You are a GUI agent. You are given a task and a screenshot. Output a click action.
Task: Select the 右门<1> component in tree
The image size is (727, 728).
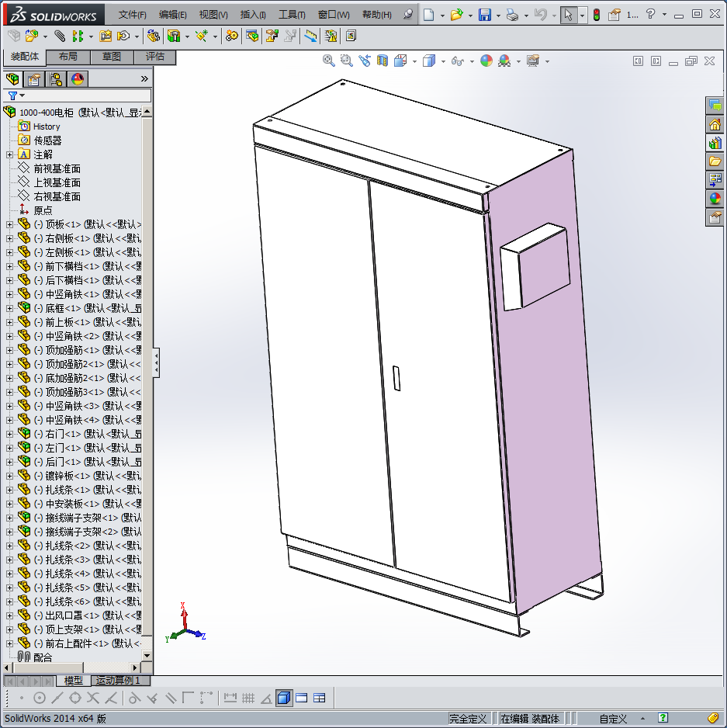62,434
